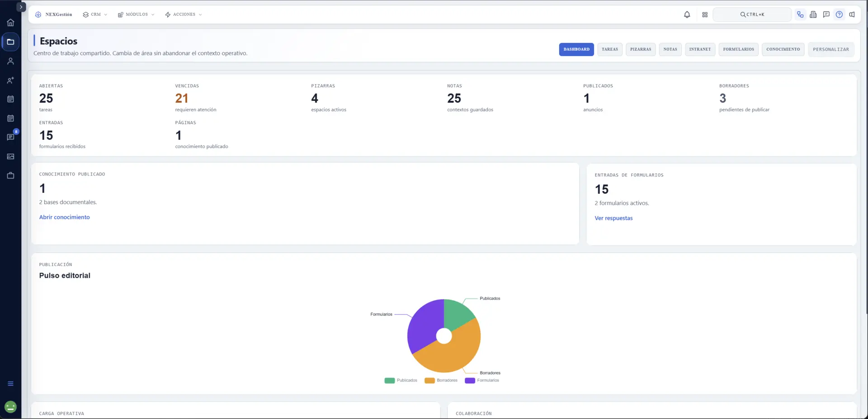Click the Vencidas 21 stat
The image size is (868, 419).
(195, 98)
